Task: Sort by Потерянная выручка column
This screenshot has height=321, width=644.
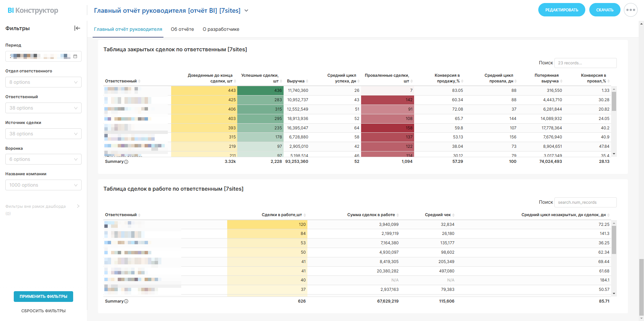Action: 548,78
